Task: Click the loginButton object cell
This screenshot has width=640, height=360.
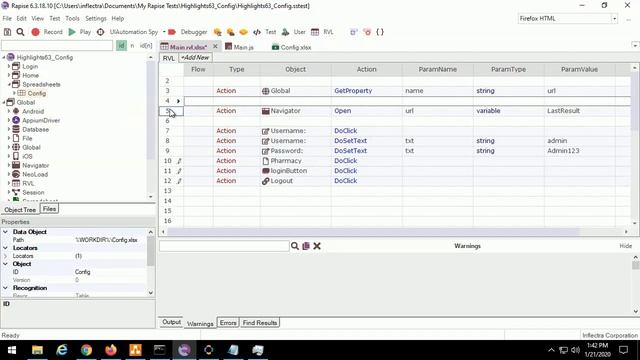Action: (x=296, y=171)
